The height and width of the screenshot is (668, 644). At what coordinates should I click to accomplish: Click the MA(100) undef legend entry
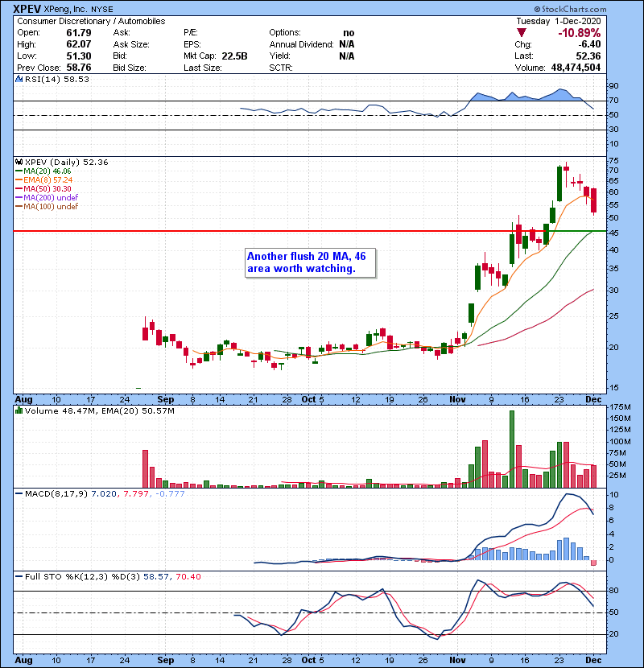coord(47,207)
